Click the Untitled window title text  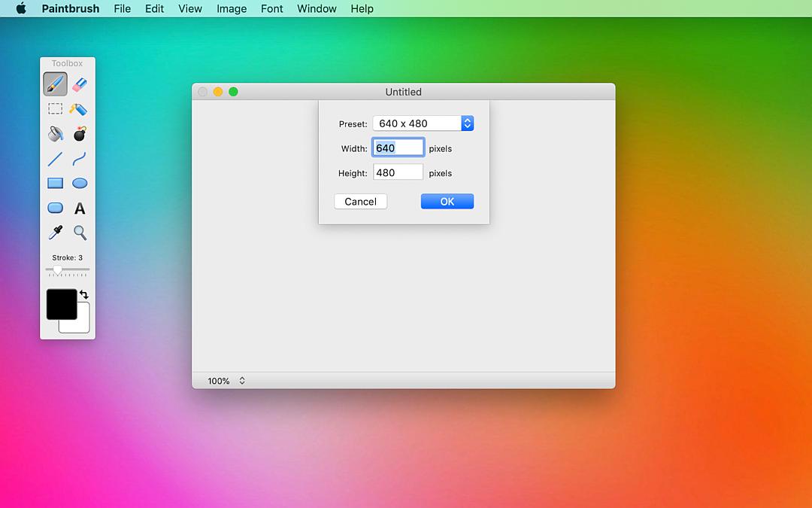pos(404,92)
